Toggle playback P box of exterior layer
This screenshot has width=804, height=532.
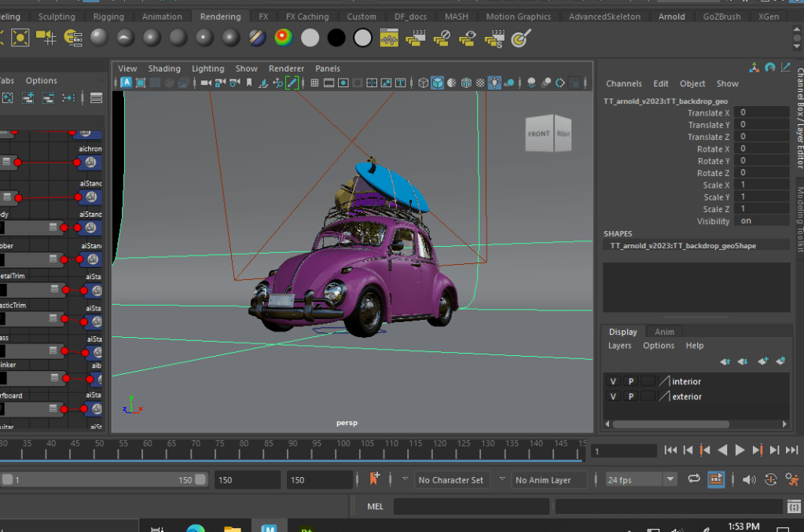click(x=630, y=397)
